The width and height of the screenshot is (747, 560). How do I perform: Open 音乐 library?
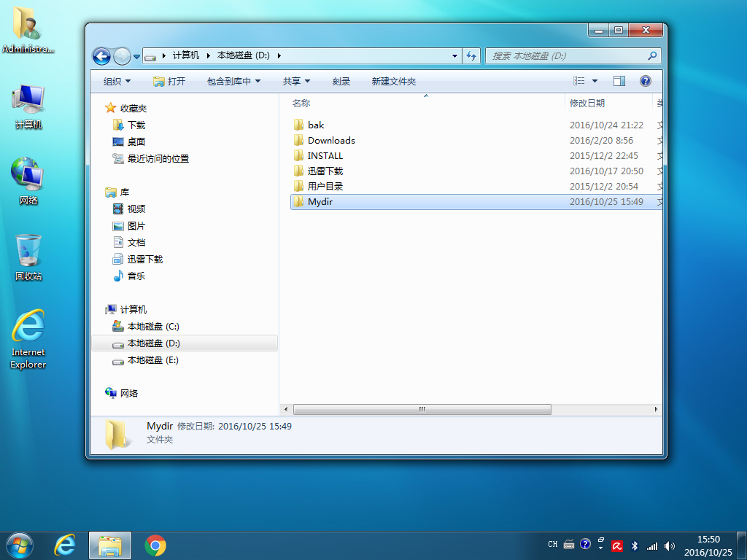point(136,275)
